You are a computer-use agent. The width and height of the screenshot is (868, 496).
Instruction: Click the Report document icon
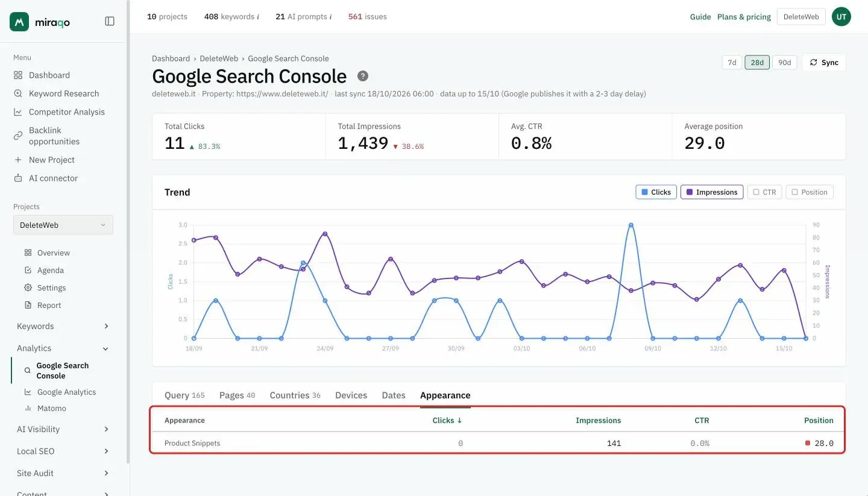(28, 305)
